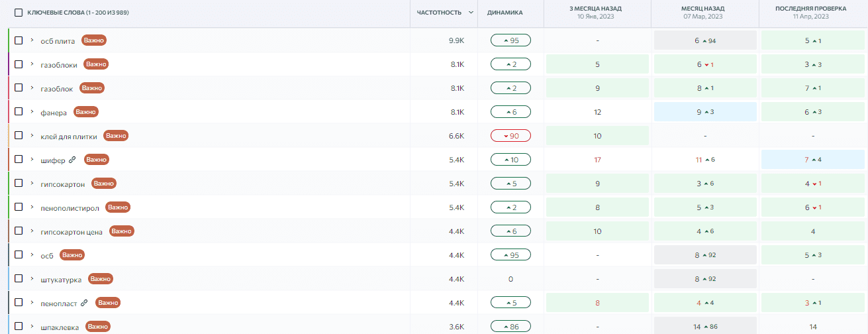This screenshot has width=868, height=334.
Task: Click the Последняя проверка column header
Action: point(812,9)
